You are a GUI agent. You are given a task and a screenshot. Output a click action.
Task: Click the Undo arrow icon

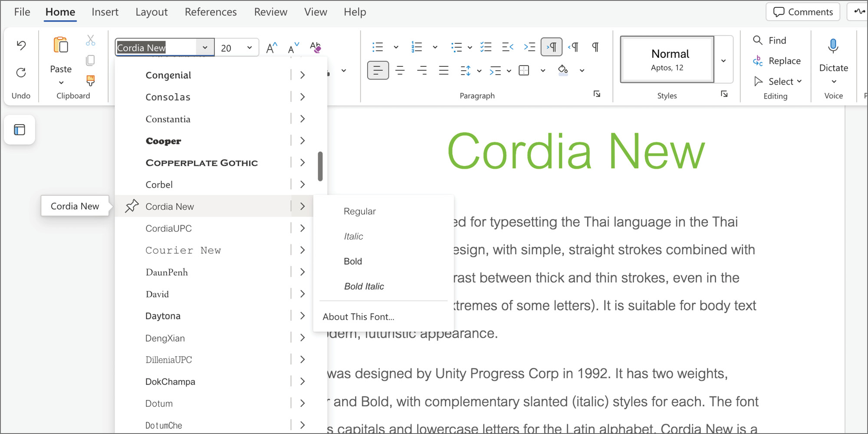(x=21, y=45)
